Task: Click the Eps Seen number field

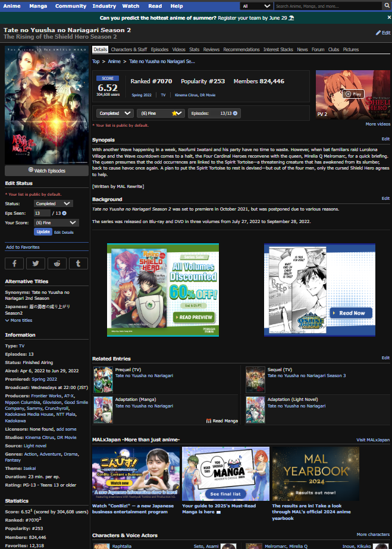Action: (x=42, y=213)
